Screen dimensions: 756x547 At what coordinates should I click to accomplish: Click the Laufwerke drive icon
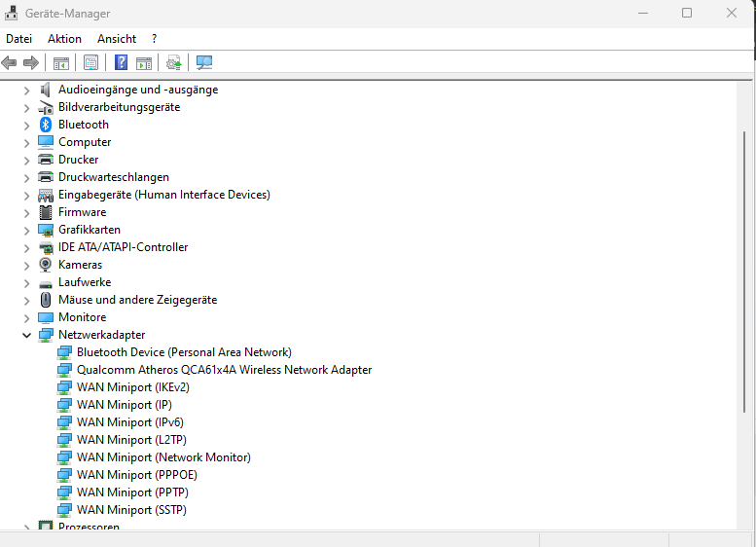[46, 284]
